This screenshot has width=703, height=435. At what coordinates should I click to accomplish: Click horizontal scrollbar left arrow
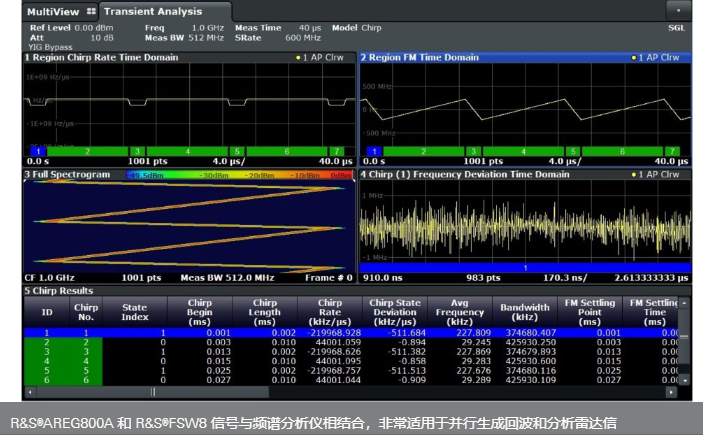[30, 392]
